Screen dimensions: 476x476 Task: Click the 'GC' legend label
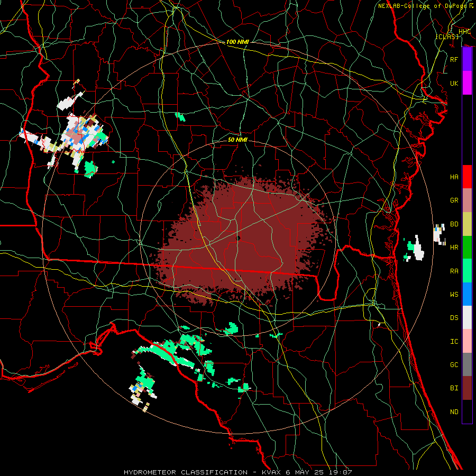pyautogui.click(x=454, y=365)
